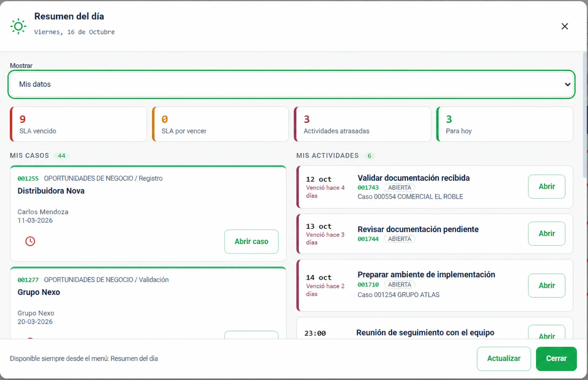Open activity Revisar documentación pendiente with Abrir
The image size is (588, 380).
[547, 234]
